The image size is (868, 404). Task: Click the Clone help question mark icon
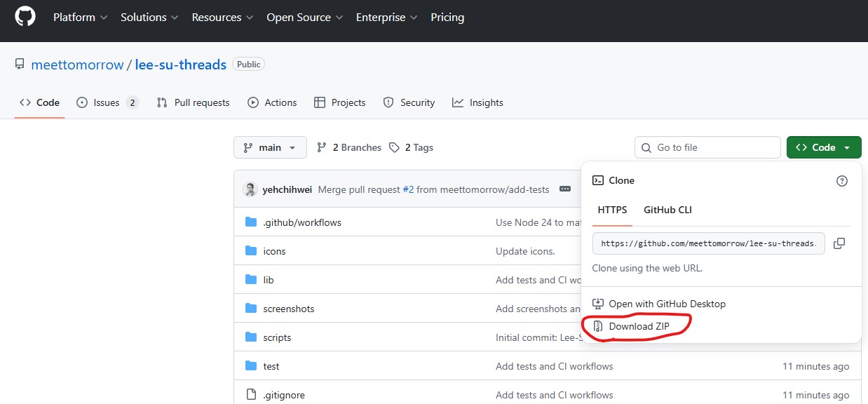click(x=842, y=181)
